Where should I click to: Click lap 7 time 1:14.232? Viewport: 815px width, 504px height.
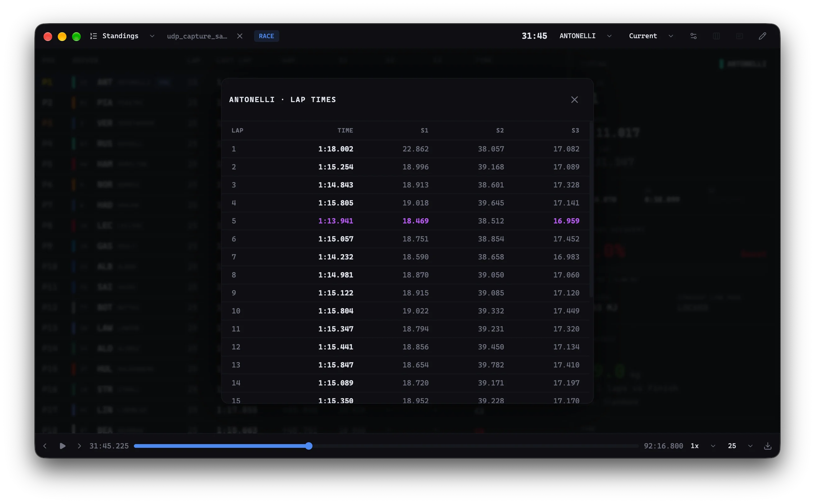pyautogui.click(x=336, y=257)
